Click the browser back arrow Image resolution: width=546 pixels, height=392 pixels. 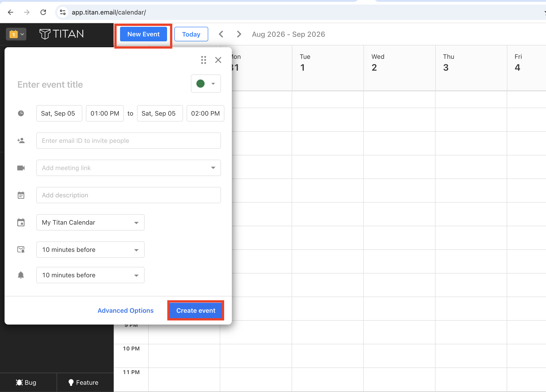click(x=10, y=12)
